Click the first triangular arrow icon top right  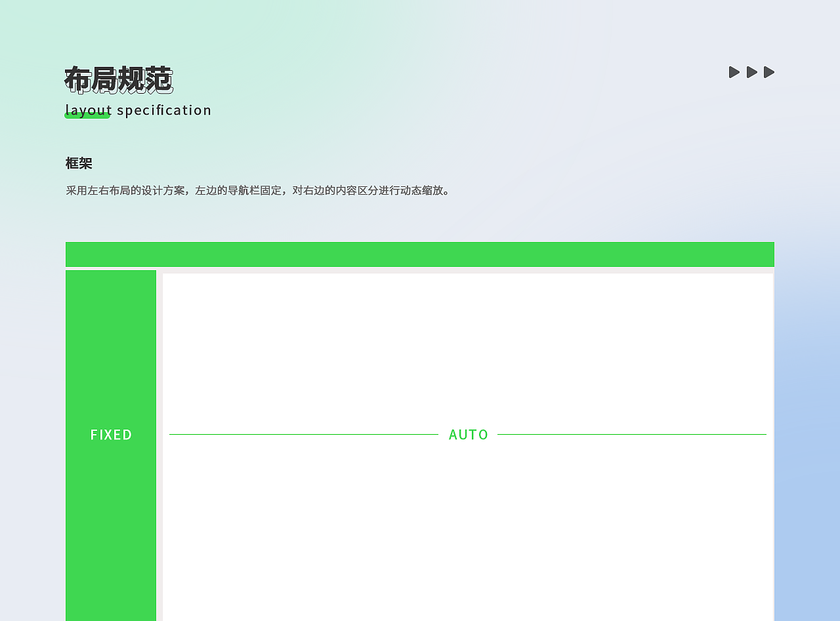pyautogui.click(x=733, y=71)
